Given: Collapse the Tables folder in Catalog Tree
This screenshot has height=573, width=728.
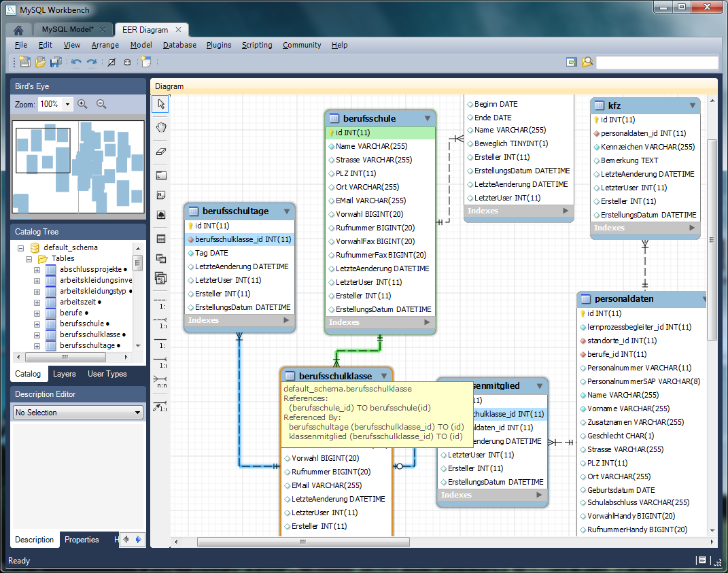Looking at the screenshot, I should (29, 259).
